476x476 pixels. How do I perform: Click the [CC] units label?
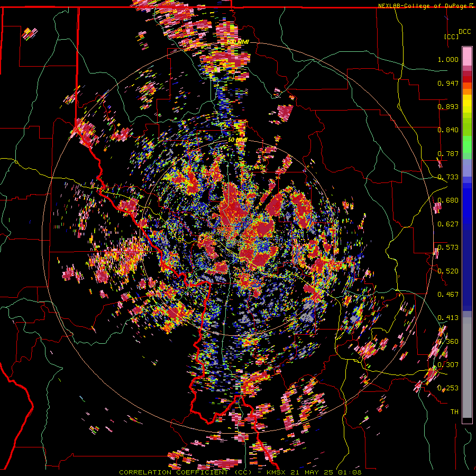[451, 36]
